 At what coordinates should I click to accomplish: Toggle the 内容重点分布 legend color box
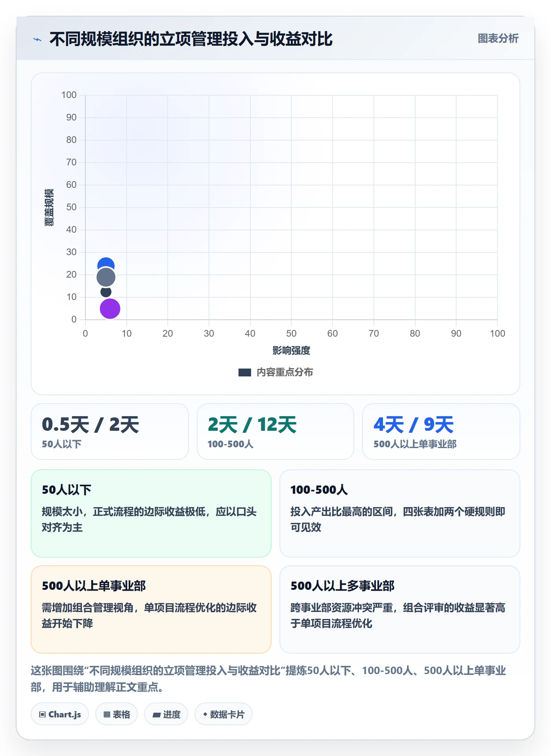(245, 372)
